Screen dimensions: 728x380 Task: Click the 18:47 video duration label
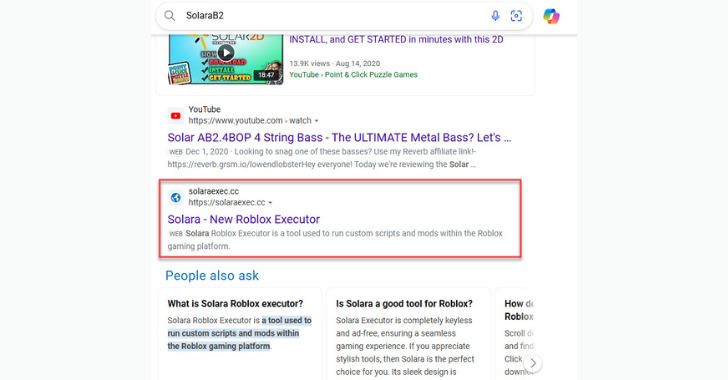(266, 75)
